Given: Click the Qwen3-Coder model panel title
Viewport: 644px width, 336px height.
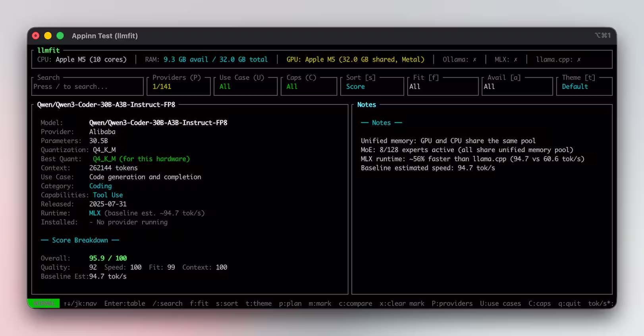Looking at the screenshot, I should (106, 105).
